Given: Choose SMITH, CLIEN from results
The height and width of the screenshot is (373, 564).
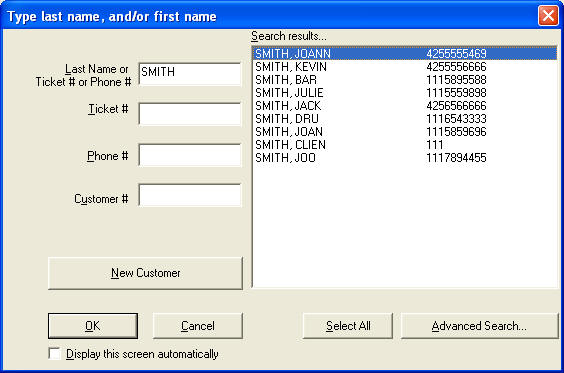Looking at the screenshot, I should tap(405, 144).
